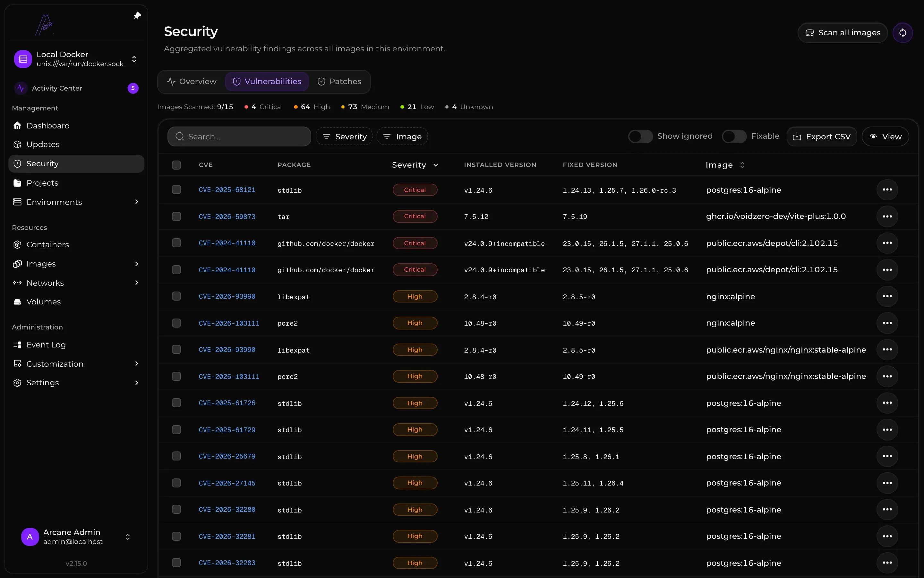This screenshot has height=578, width=924.
Task: Tick the checkbox for CVE-2026-59873 row
Action: point(176,216)
